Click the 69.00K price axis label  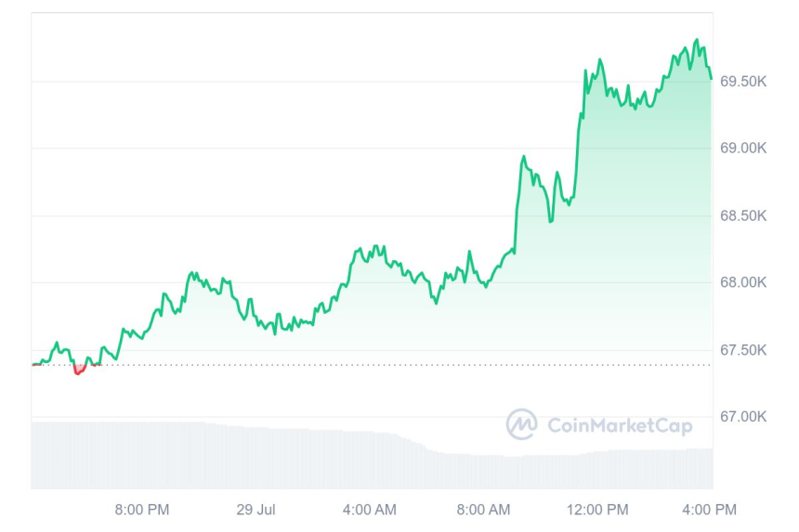point(743,149)
